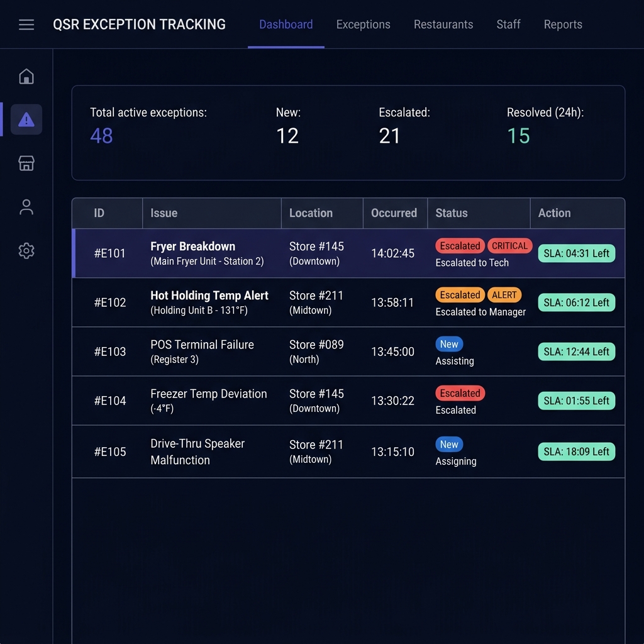Select the warning triangle exceptions icon
The width and height of the screenshot is (644, 644).
tap(26, 119)
